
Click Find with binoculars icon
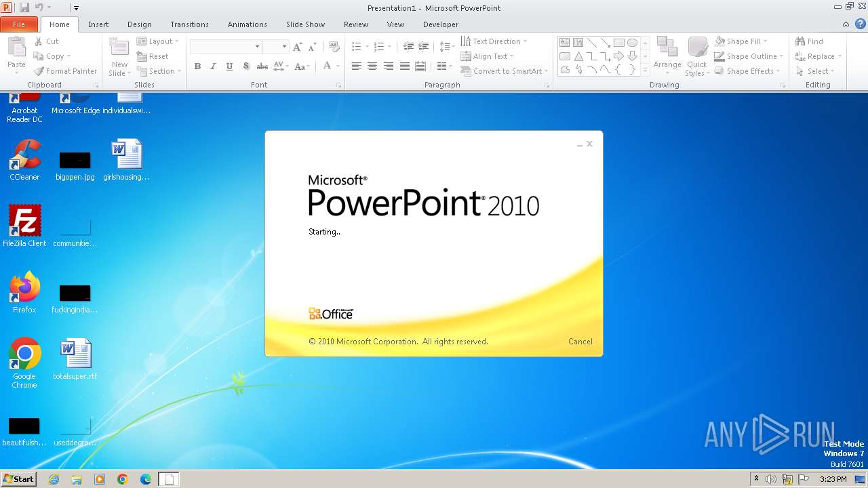click(x=809, y=41)
